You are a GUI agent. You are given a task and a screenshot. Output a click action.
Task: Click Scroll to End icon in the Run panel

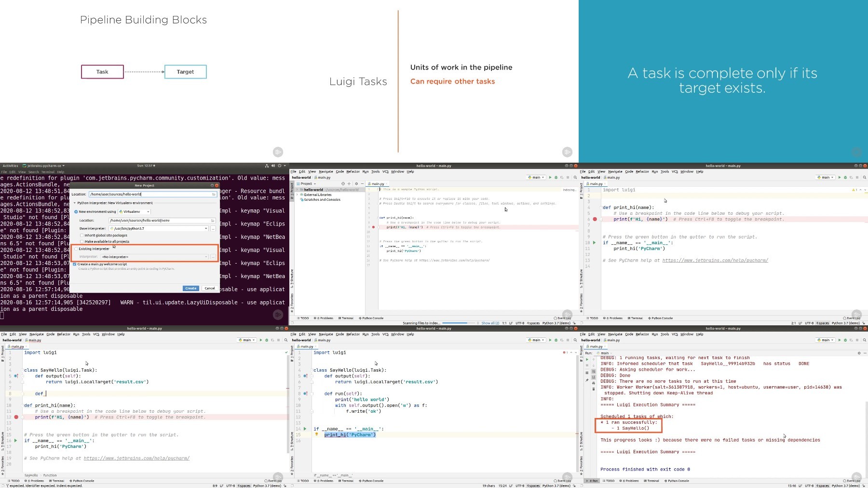594,377
